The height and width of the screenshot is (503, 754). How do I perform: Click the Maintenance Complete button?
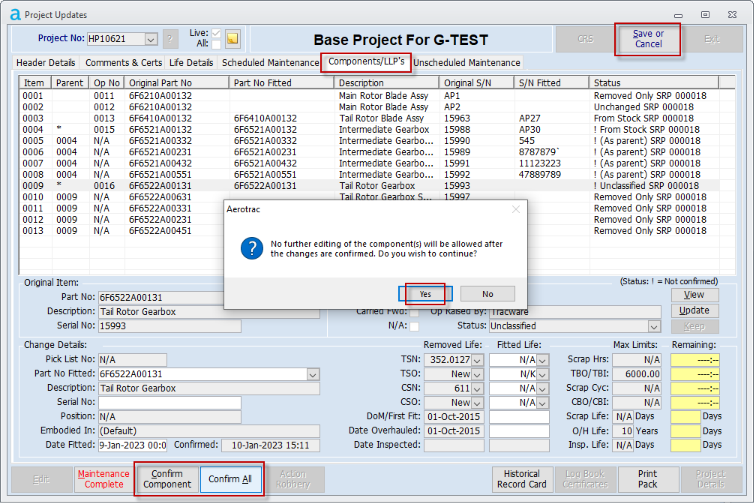[103, 479]
